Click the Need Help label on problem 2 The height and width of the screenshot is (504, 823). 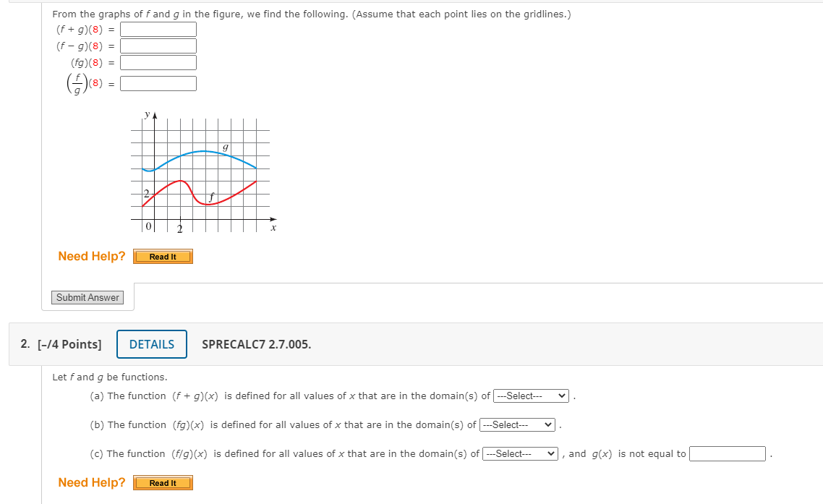pyautogui.click(x=91, y=482)
